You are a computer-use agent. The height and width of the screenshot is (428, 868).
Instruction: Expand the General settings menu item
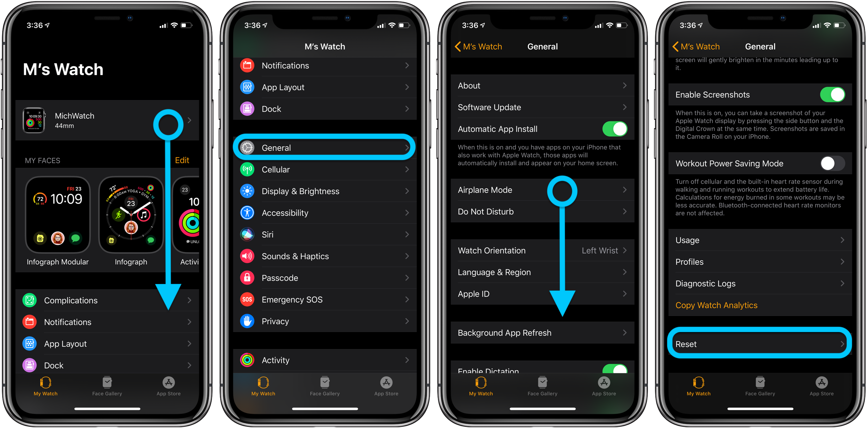325,148
